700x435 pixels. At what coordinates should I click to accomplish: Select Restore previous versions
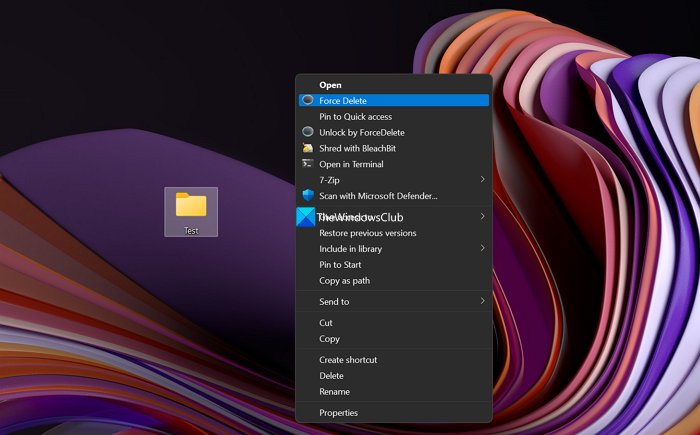coord(394,233)
